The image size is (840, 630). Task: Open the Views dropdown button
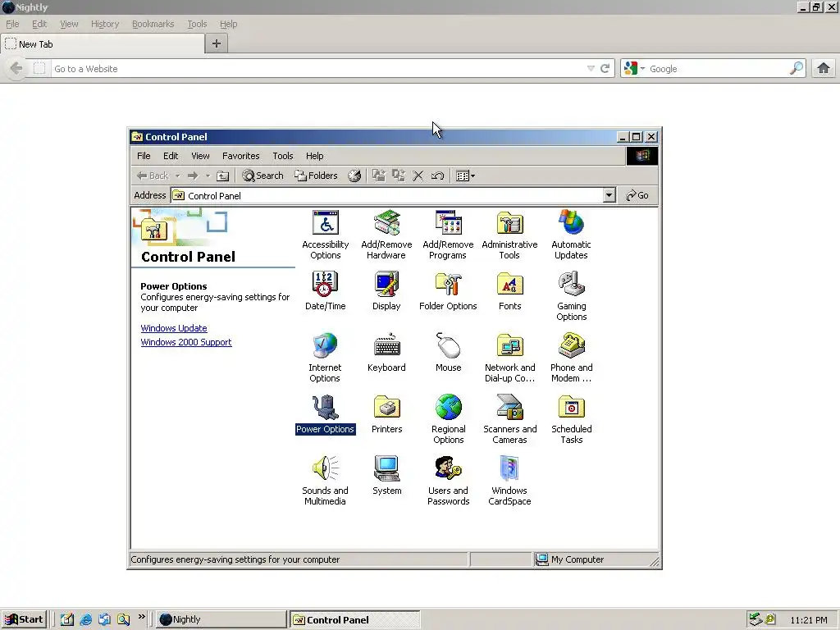(465, 176)
